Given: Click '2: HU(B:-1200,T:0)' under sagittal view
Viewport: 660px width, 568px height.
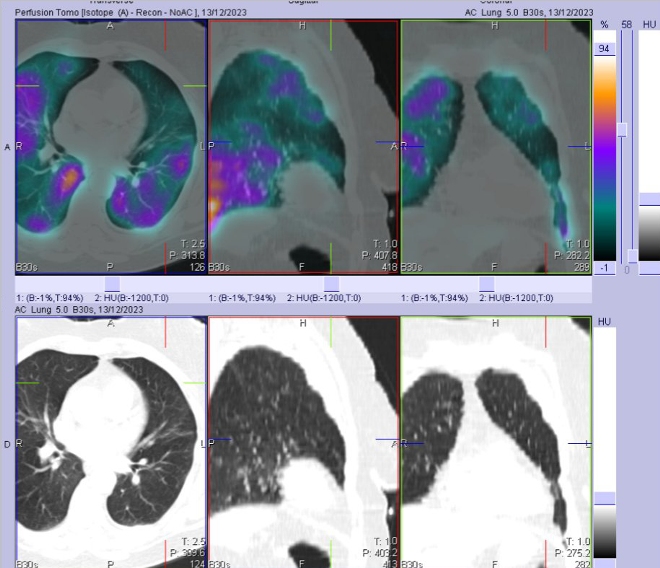Looking at the screenshot, I should pos(324,298).
